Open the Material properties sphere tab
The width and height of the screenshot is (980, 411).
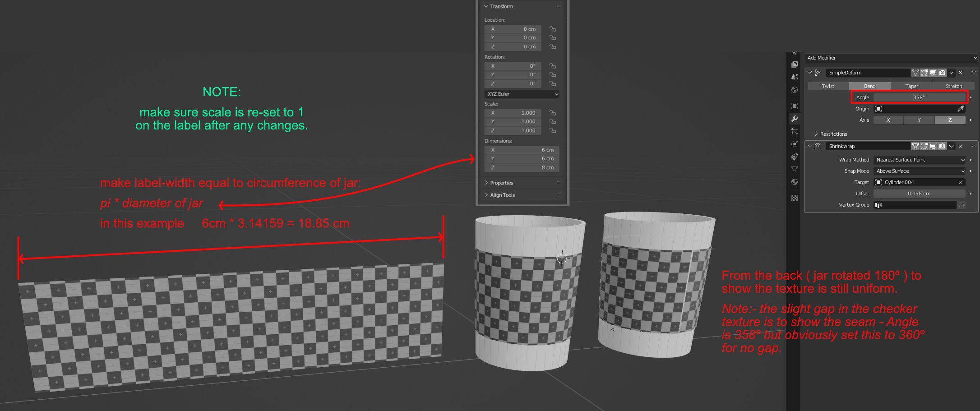[795, 182]
